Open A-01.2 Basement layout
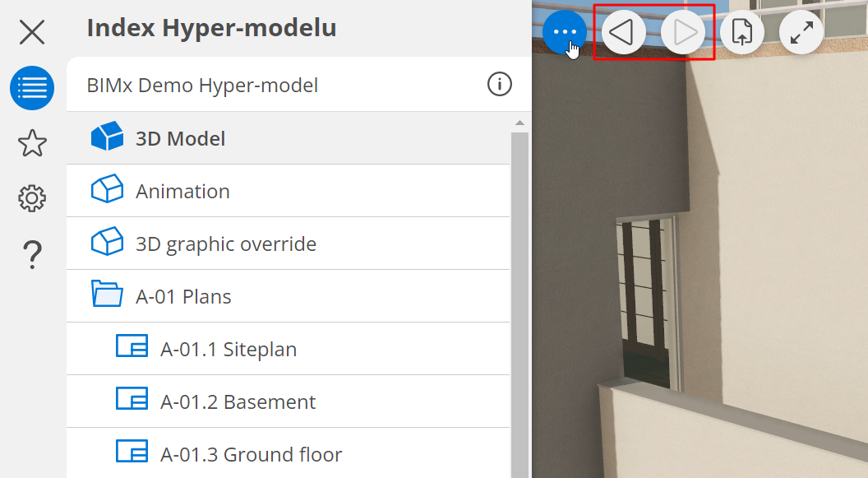Screen dimensions: 868x478 (288, 401)
